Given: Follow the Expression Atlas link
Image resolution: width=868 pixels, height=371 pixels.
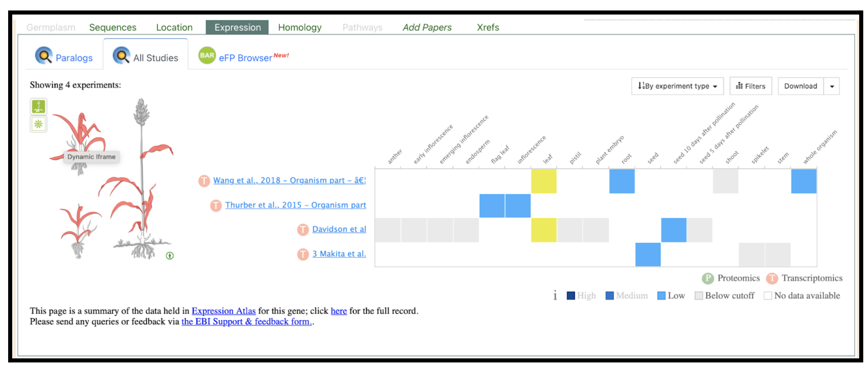Looking at the screenshot, I should 223,311.
